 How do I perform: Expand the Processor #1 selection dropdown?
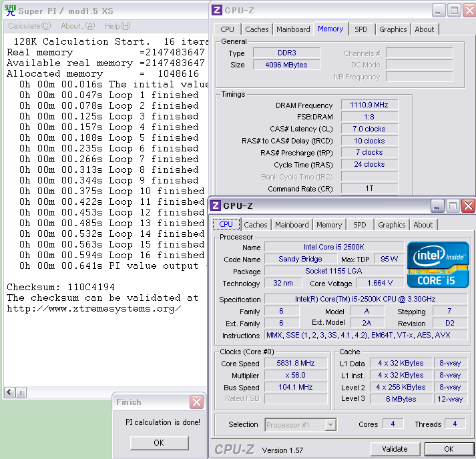330,425
